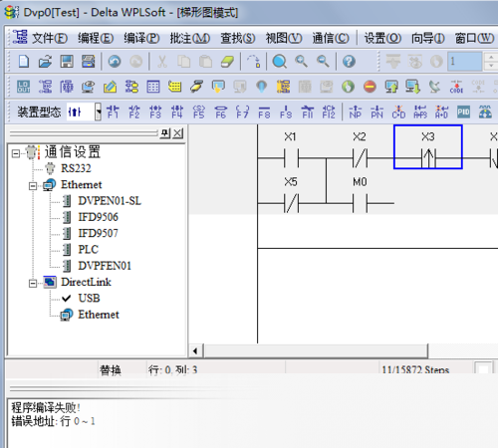
Task: Insert falling-edge contact F4
Action: tap(177, 112)
